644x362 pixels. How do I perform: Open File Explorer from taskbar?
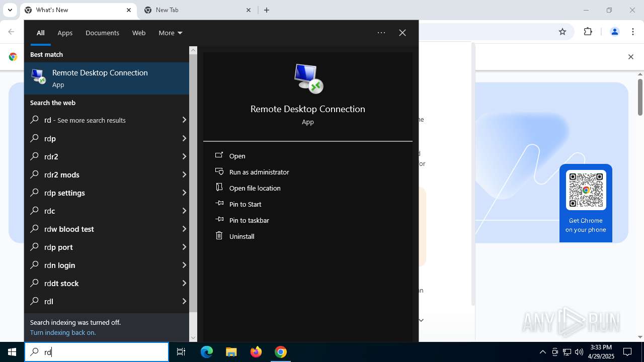coord(231,352)
